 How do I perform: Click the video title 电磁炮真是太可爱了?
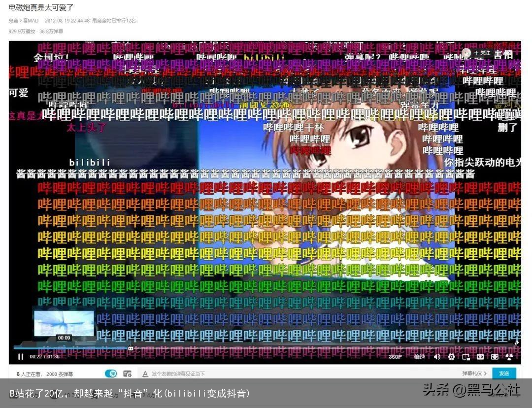click(41, 7)
